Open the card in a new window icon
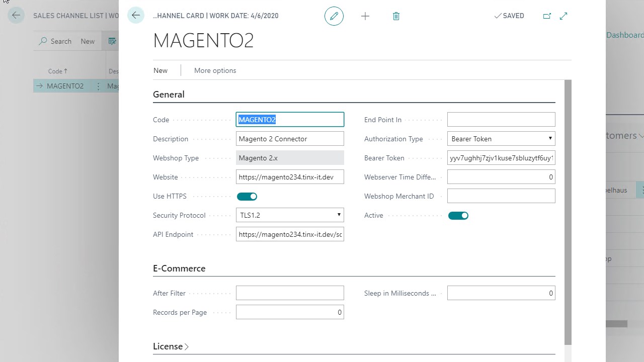 [547, 16]
